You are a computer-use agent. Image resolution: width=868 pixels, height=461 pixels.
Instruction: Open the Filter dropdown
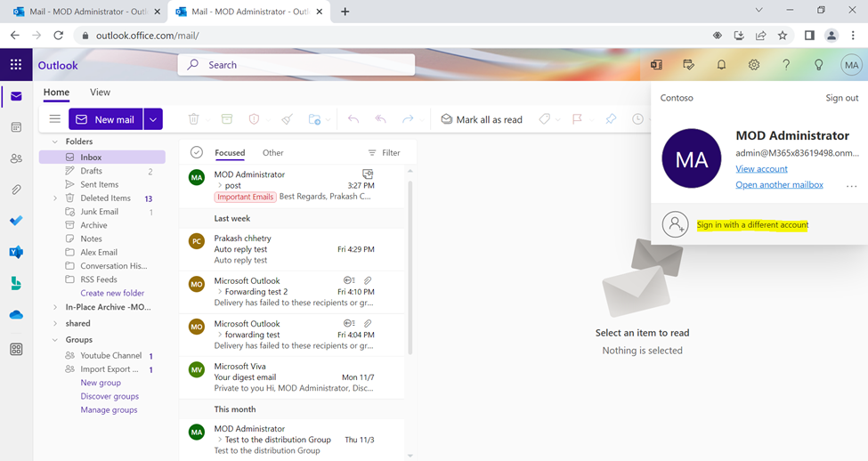385,153
